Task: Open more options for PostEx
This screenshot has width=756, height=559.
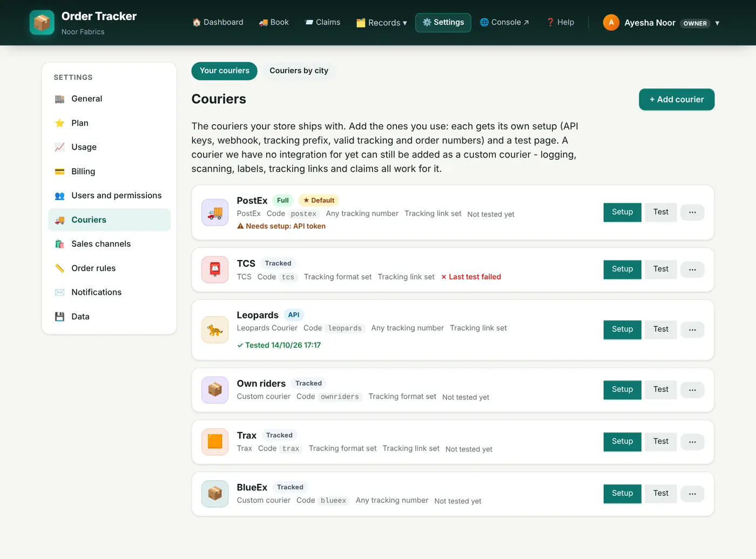Action: tap(692, 213)
